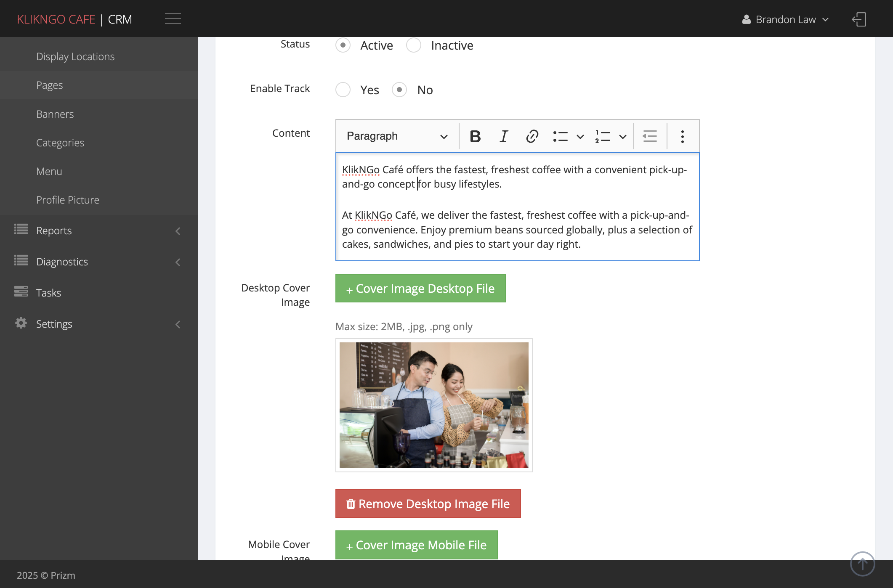893x588 pixels.
Task: Open the Menu sidebar item
Action: (x=99, y=171)
